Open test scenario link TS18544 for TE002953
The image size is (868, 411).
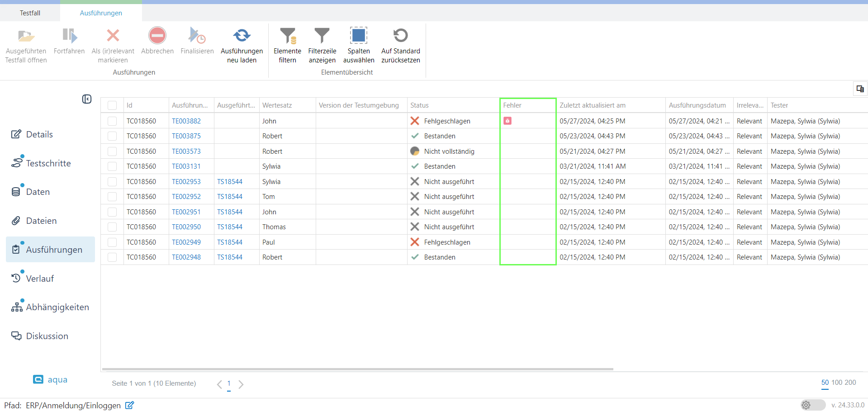tap(229, 182)
